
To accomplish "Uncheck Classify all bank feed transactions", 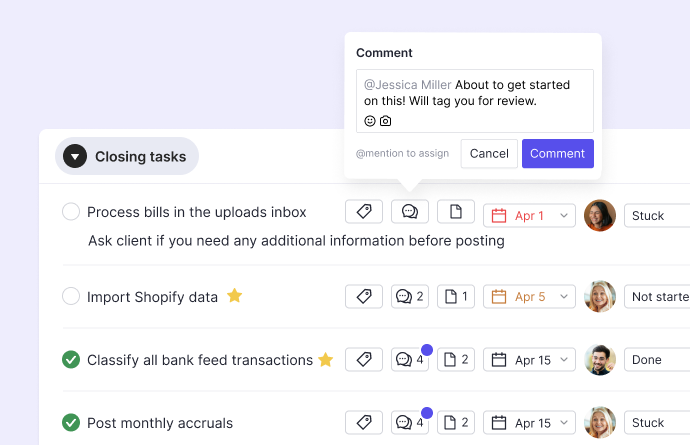I will (71, 360).
